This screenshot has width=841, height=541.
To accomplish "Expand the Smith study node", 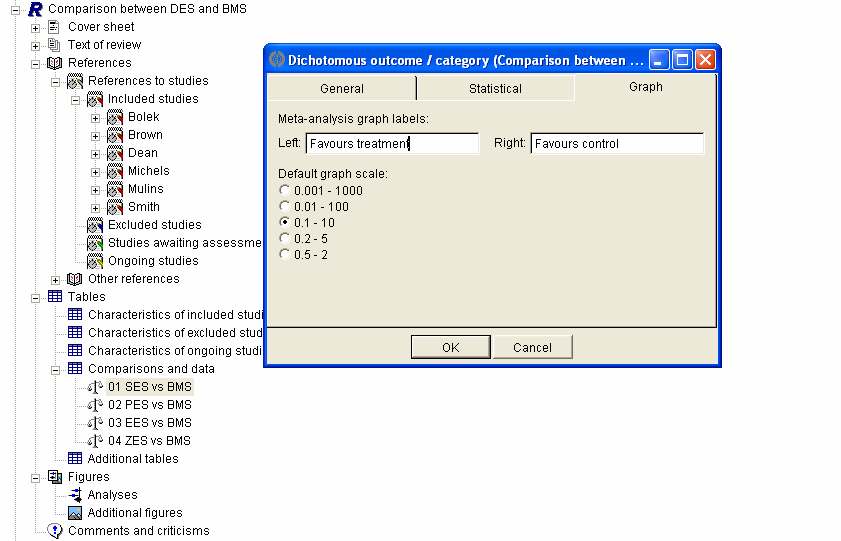I will [x=95, y=209].
